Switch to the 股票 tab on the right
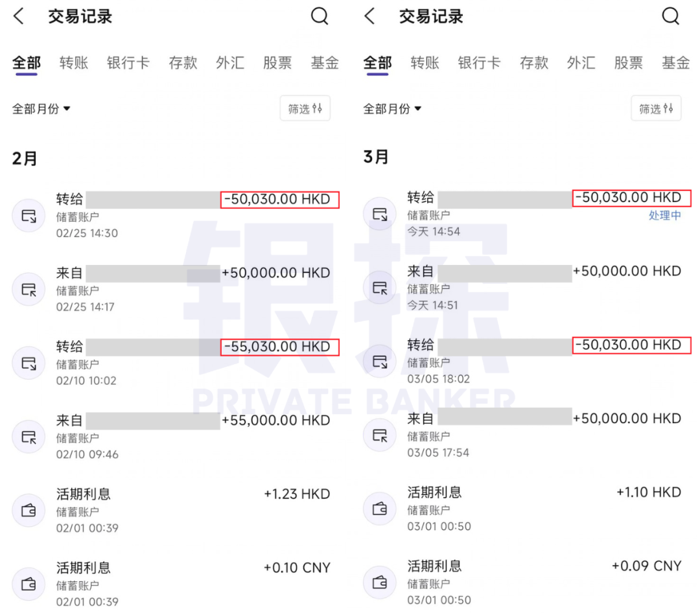The width and height of the screenshot is (700, 613). [628, 63]
